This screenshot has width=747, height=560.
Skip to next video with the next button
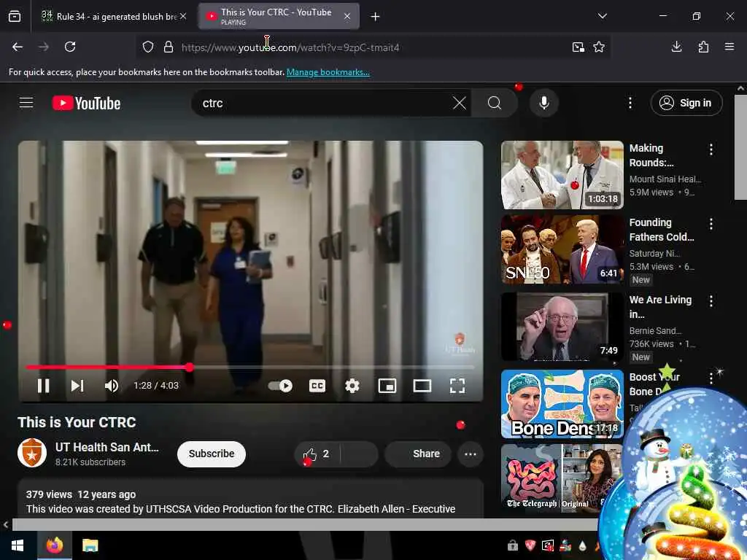point(77,386)
